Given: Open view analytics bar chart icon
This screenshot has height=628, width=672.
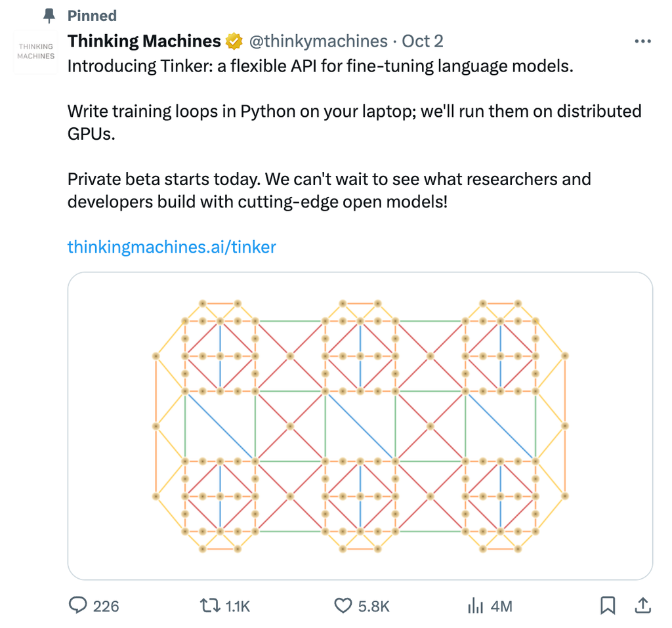Looking at the screenshot, I should tap(475, 606).
